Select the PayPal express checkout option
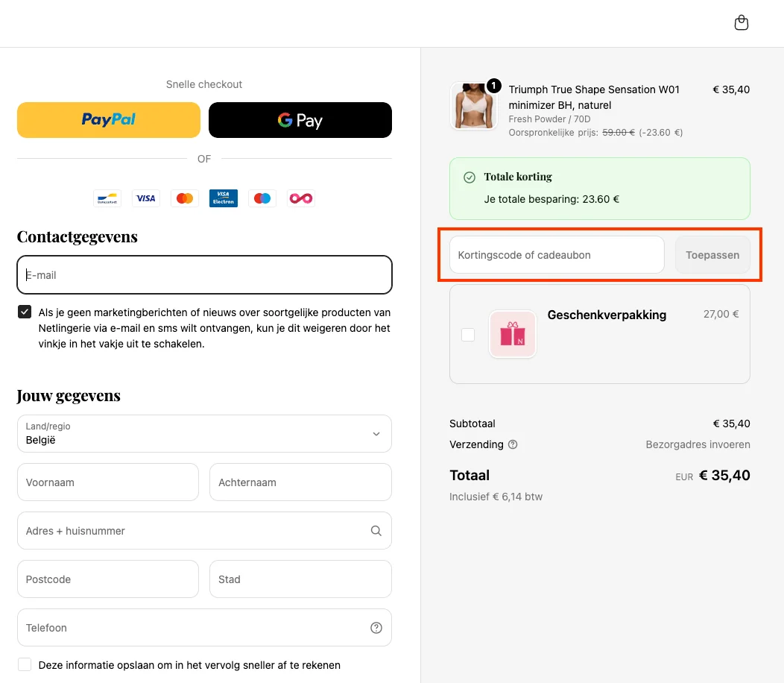This screenshot has width=784, height=683. click(x=108, y=119)
